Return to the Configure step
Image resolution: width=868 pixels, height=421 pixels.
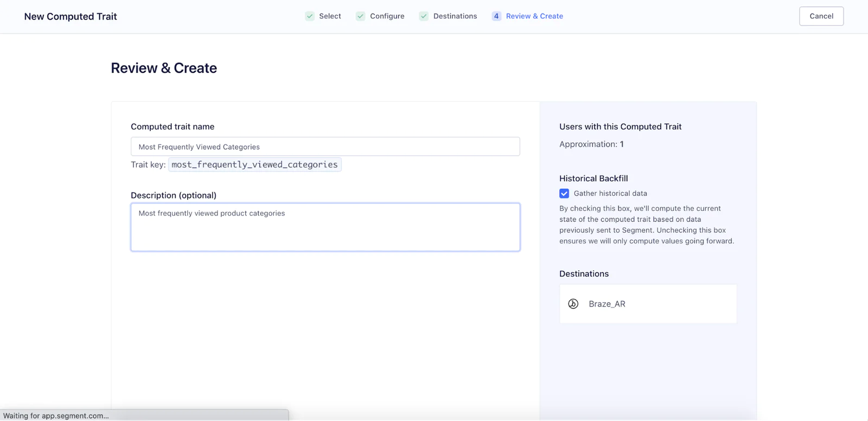(x=387, y=16)
